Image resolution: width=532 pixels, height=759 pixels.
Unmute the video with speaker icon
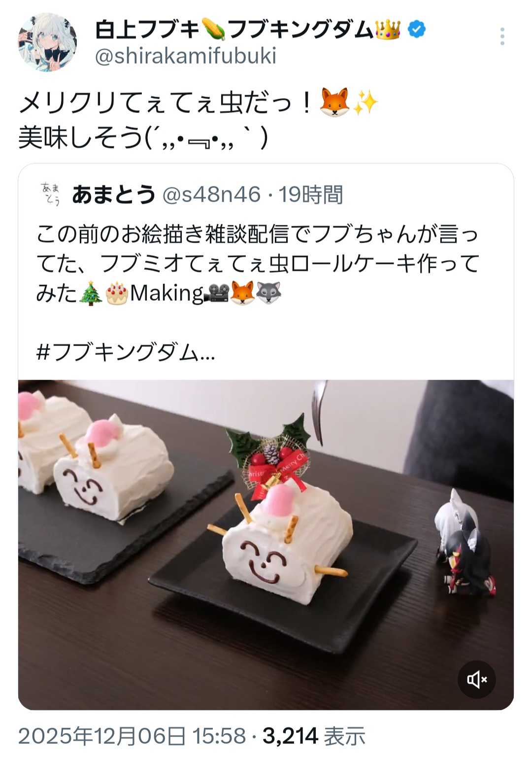click(x=477, y=680)
